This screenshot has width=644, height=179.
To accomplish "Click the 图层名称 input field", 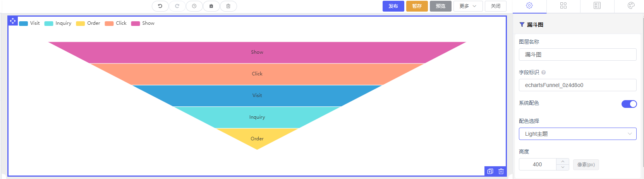I will (x=577, y=55).
